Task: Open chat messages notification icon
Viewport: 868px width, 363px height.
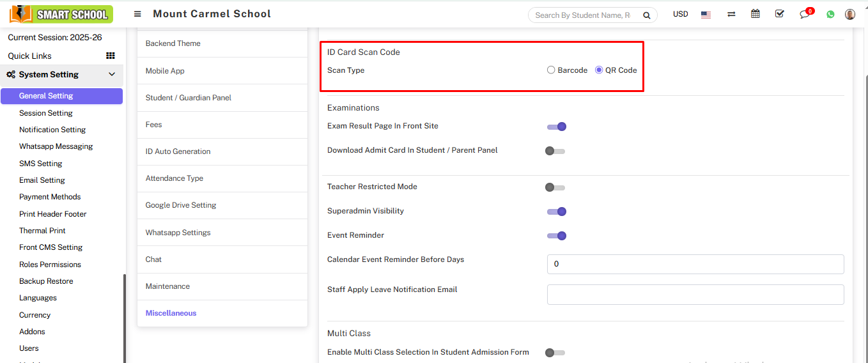Action: [805, 15]
